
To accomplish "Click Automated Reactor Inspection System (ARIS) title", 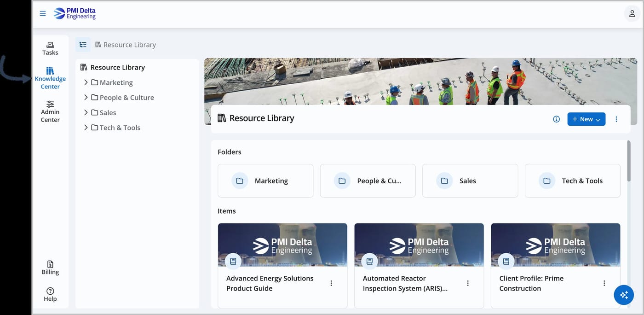I will point(405,283).
